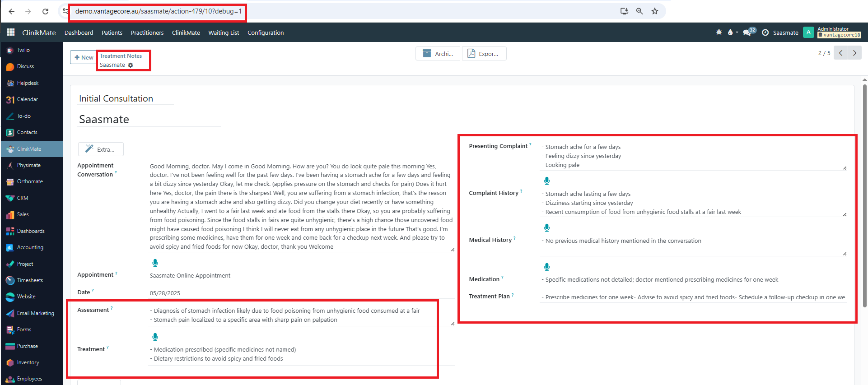Open the droplet debug tools dropdown
The image size is (868, 385).
(x=732, y=32)
